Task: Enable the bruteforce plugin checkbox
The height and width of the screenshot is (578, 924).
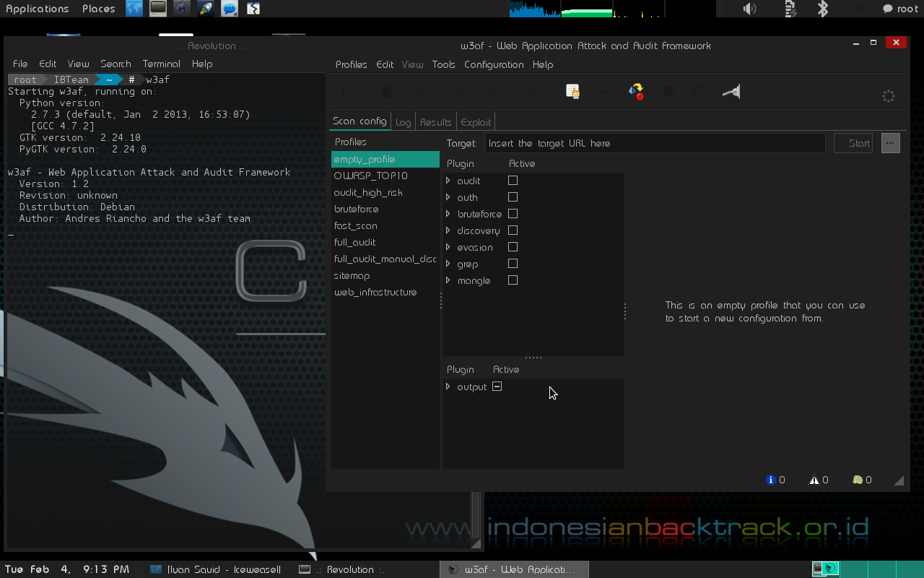Action: click(513, 214)
